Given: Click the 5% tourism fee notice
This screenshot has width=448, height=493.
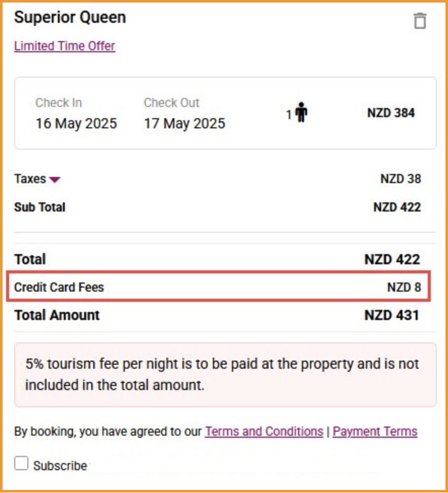Looking at the screenshot, I should (x=225, y=374).
